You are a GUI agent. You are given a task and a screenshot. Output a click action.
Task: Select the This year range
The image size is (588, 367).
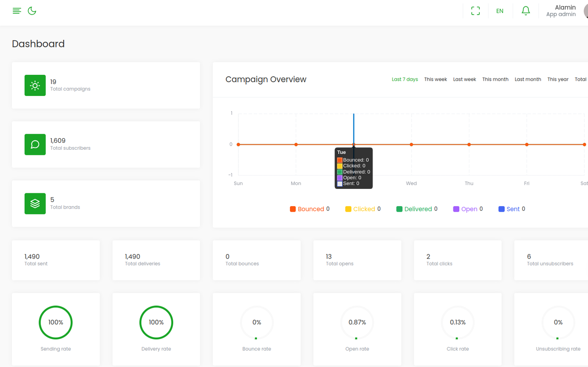pos(558,79)
